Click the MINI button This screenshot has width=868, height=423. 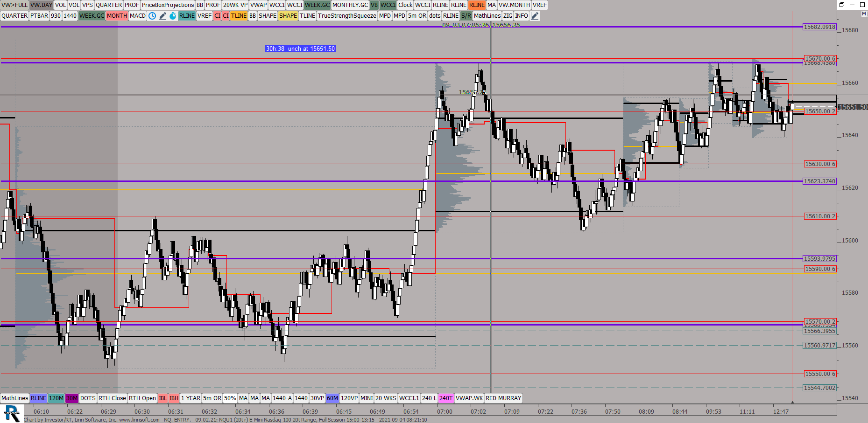367,398
